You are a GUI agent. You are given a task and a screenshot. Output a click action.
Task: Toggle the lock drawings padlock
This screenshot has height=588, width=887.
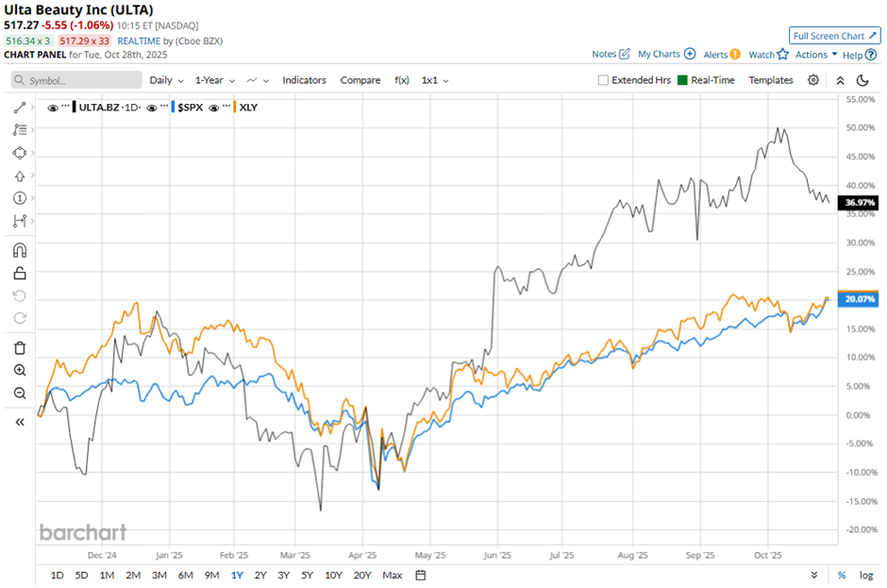19,274
